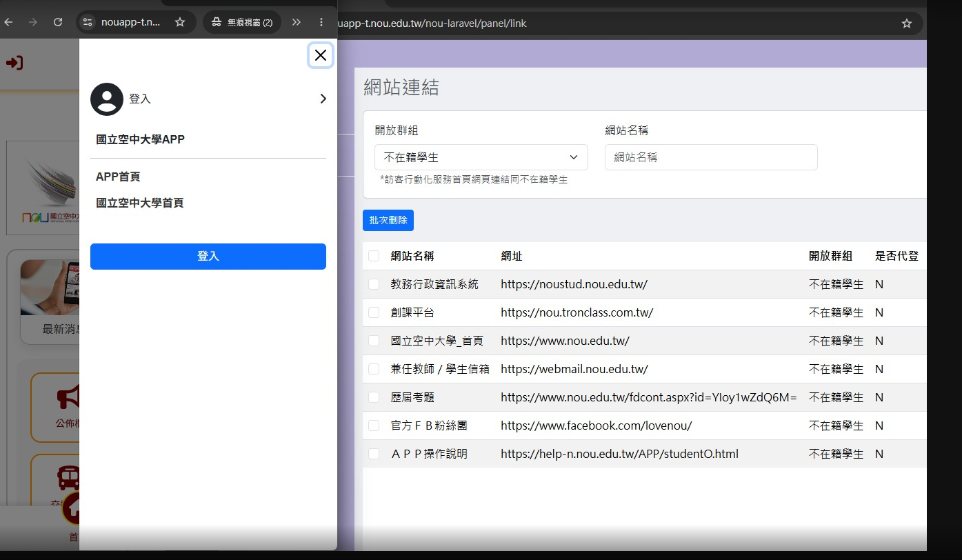Click https://noustud.nou.edu.tw/ URL

pos(574,284)
